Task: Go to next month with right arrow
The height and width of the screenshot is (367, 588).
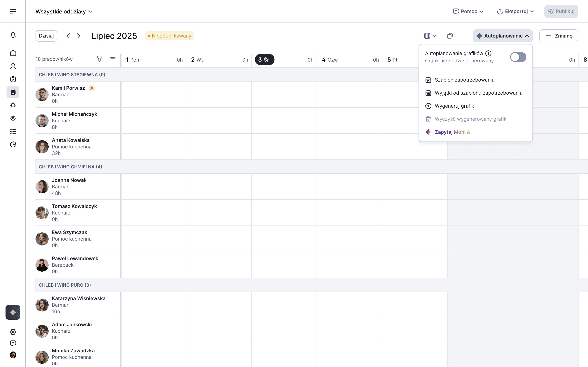Action: (78, 36)
